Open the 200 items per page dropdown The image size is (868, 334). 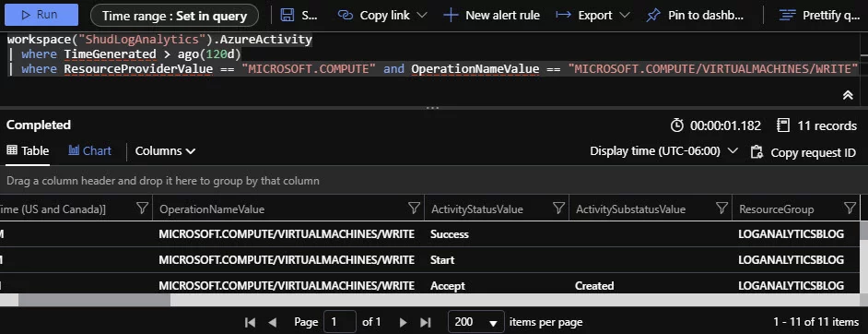(476, 322)
